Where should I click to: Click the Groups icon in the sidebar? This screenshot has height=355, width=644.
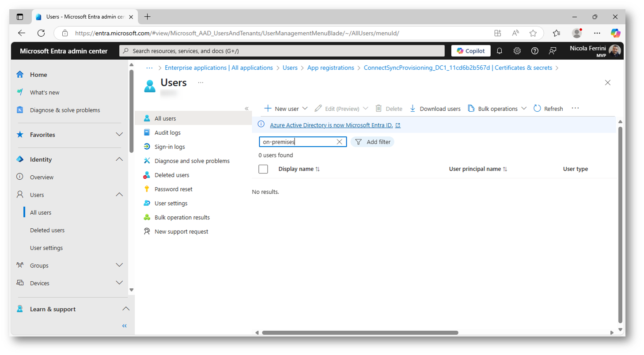[19, 265]
